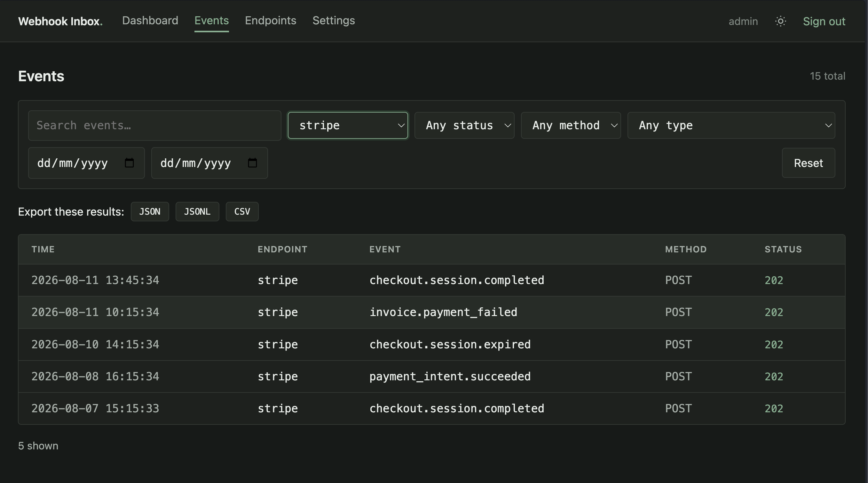
Task: Open the Endpoints tab
Action: 271,20
